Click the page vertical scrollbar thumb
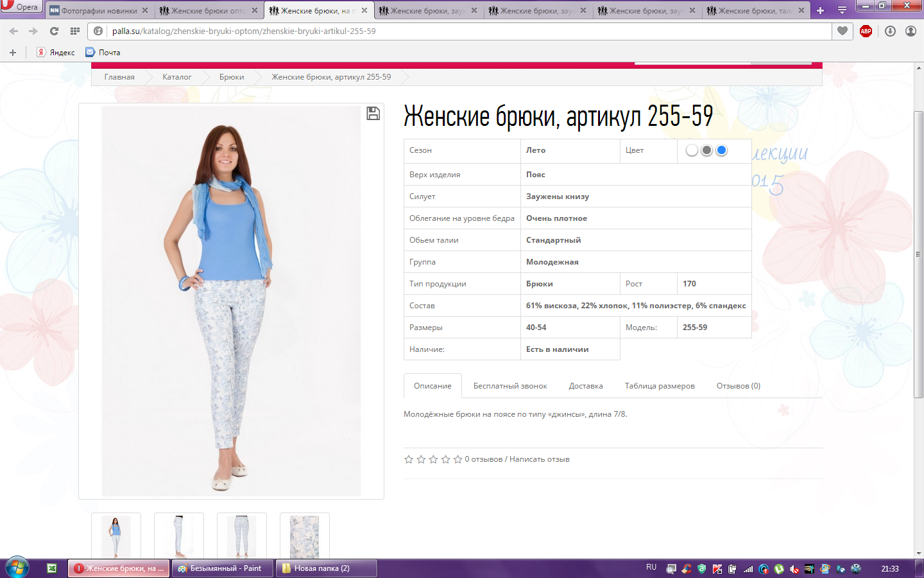 919,254
